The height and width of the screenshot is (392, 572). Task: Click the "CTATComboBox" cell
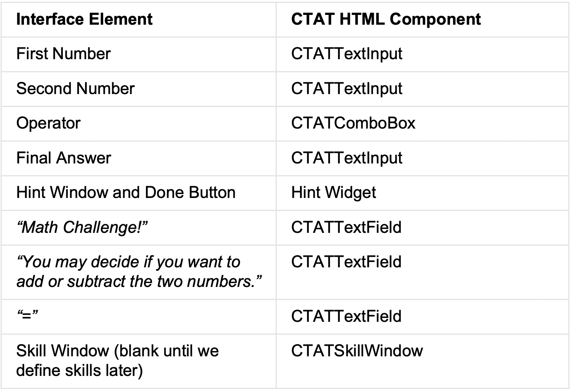point(353,123)
